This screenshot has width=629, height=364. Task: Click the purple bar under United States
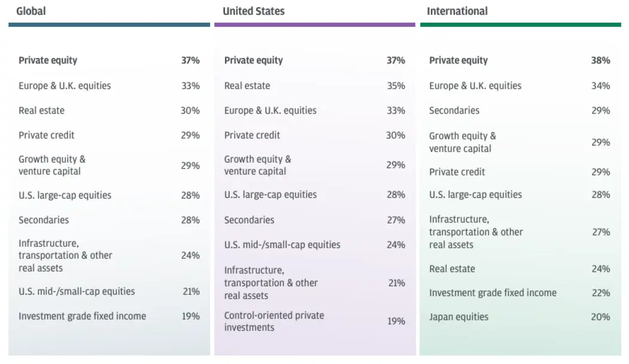click(x=315, y=25)
